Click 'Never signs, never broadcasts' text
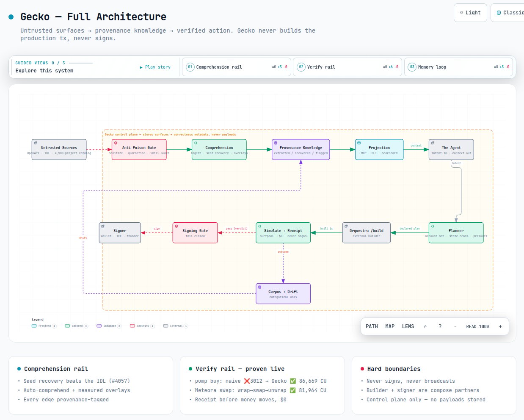This screenshot has height=420, width=524. [411, 381]
